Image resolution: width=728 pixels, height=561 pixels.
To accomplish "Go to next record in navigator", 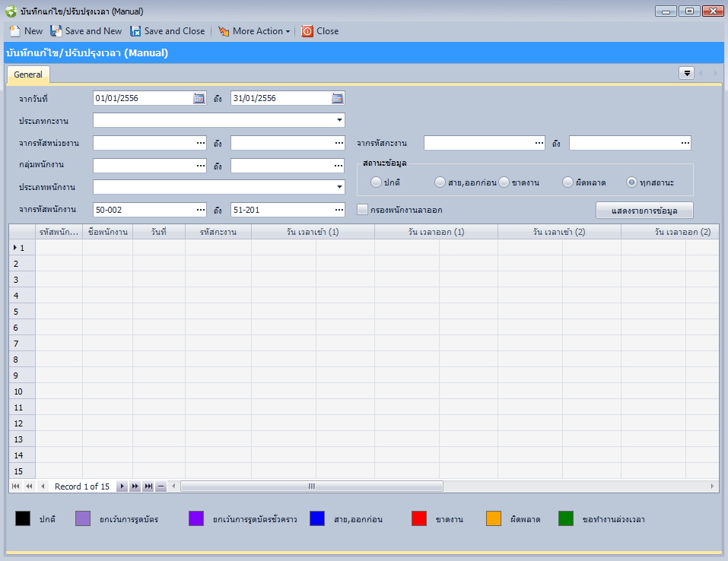I will tap(122, 487).
